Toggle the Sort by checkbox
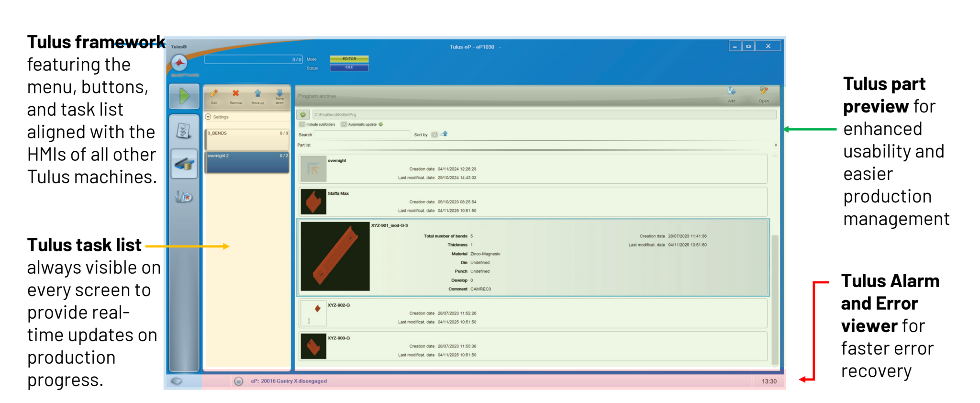Screen dimensions: 980x403 (x=434, y=134)
